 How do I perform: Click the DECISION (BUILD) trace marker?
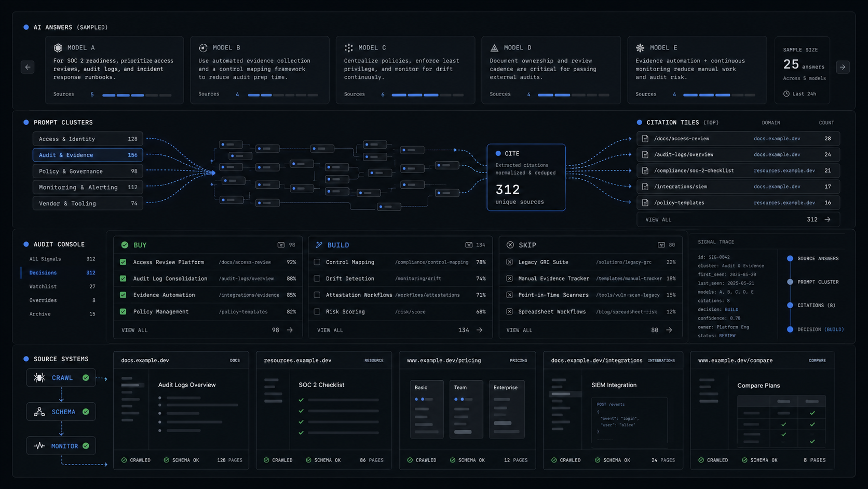[790, 329]
